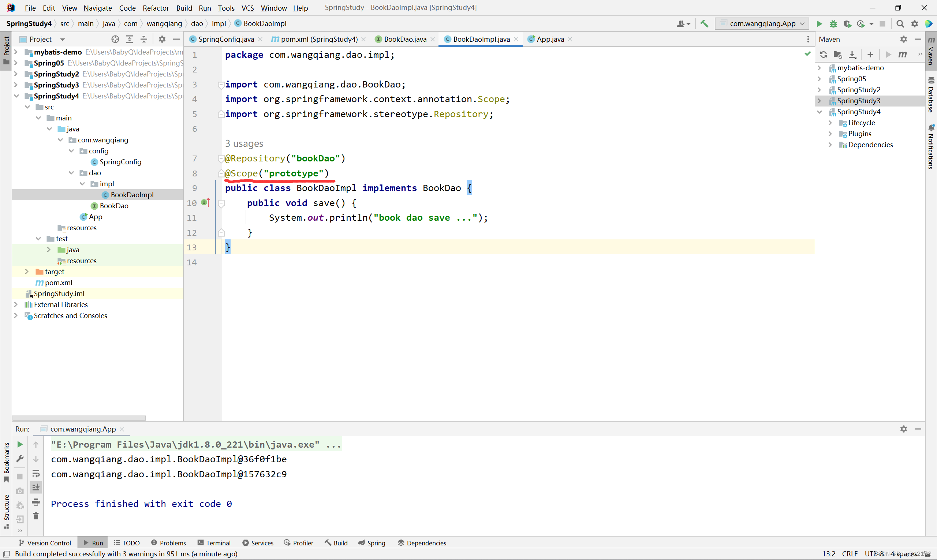Open the Bookmarks side panel
Image resolution: width=937 pixels, height=560 pixels.
point(6,462)
